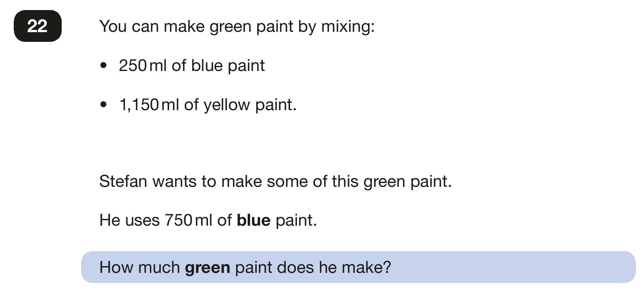This screenshot has width=644, height=299.
Task: Click the question number 22 badge
Action: click(x=38, y=26)
